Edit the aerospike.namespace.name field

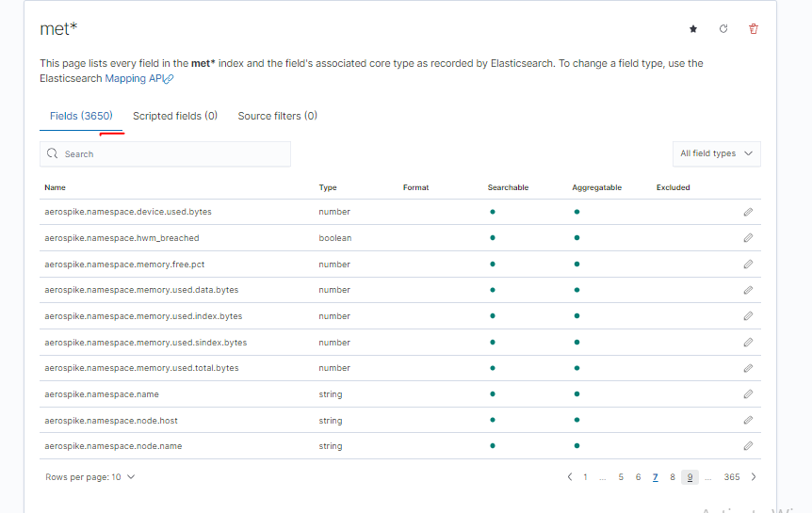tap(748, 394)
